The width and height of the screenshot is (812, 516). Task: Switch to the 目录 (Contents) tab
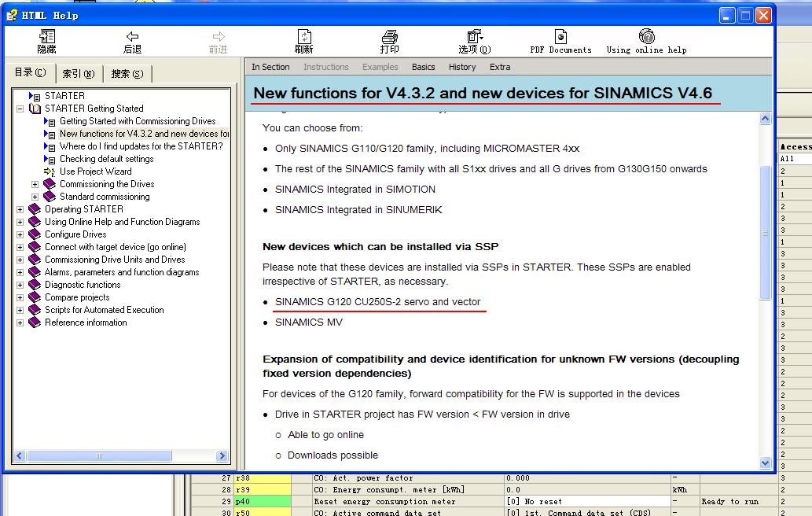click(30, 72)
